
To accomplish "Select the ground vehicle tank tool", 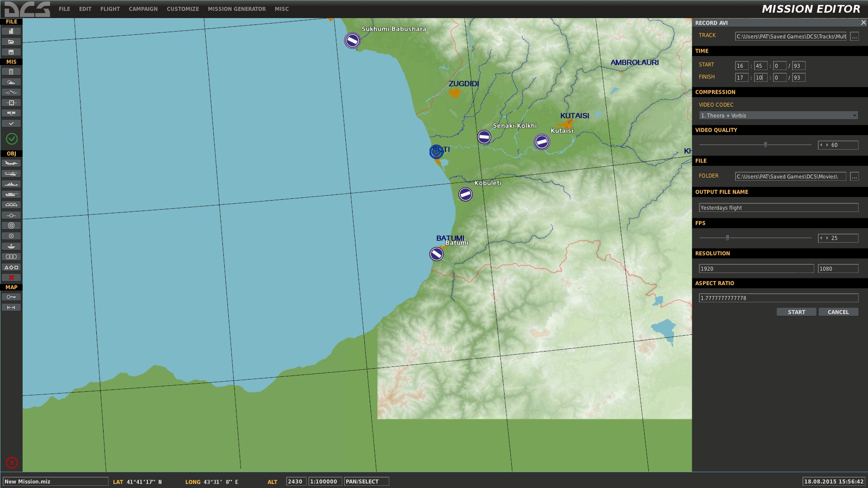I will (11, 194).
